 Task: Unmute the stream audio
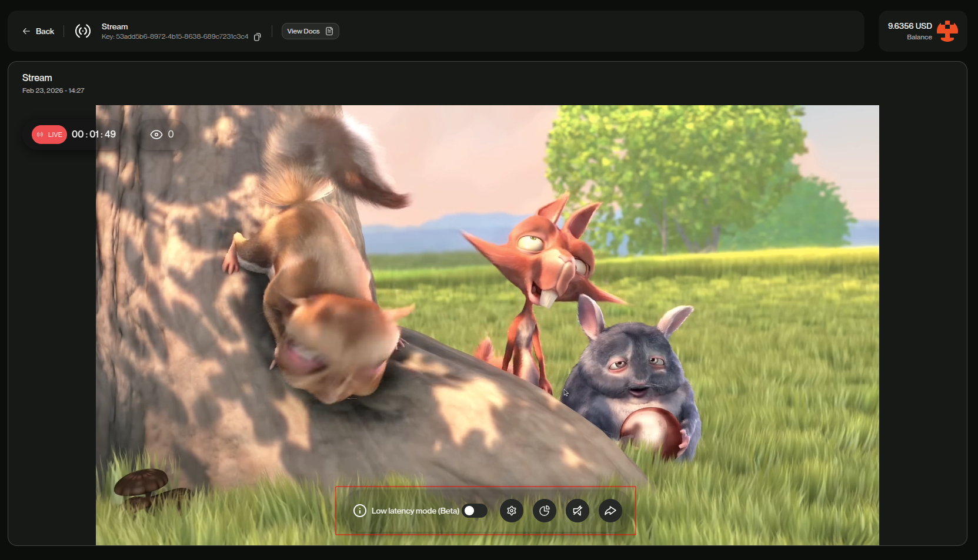(x=577, y=511)
